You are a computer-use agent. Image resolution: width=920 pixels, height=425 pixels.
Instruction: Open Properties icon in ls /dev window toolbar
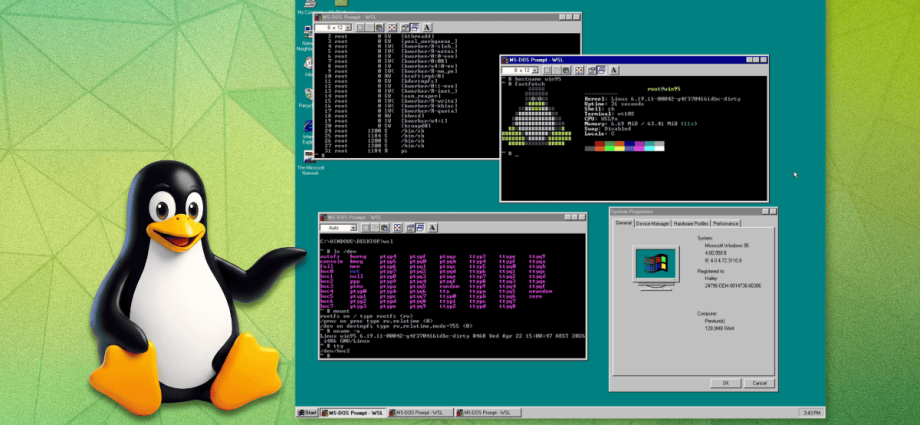[x=411, y=228]
